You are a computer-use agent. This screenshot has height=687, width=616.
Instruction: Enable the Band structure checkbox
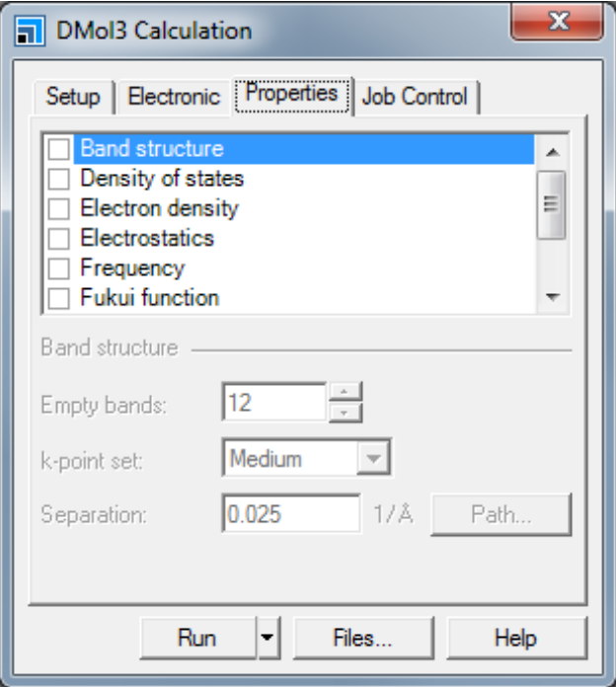pos(58,149)
